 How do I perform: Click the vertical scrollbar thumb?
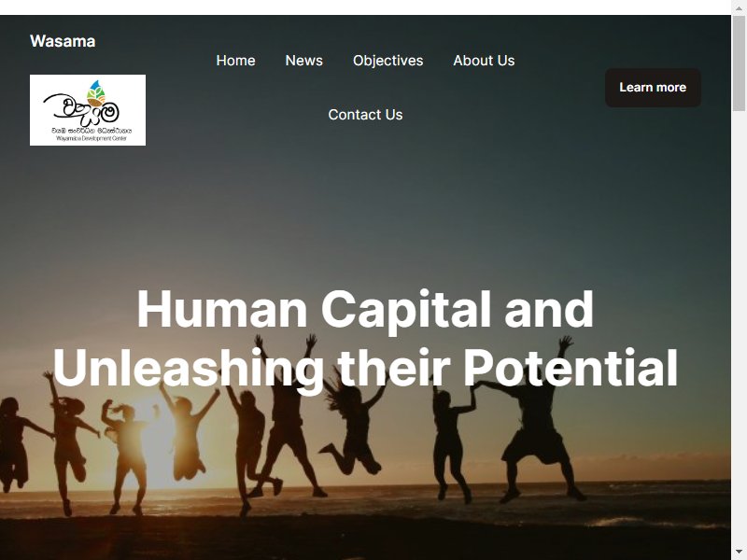[x=739, y=63]
